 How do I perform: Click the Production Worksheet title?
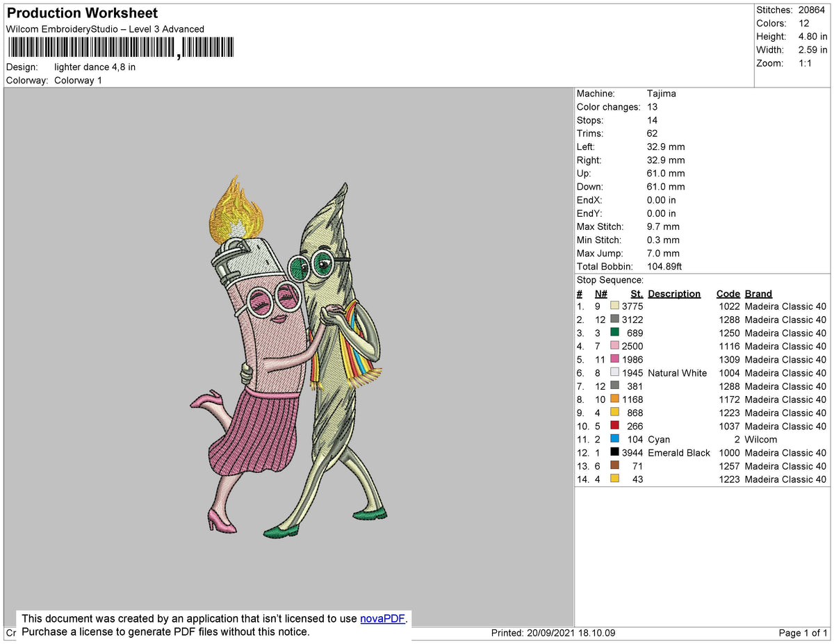pos(82,13)
